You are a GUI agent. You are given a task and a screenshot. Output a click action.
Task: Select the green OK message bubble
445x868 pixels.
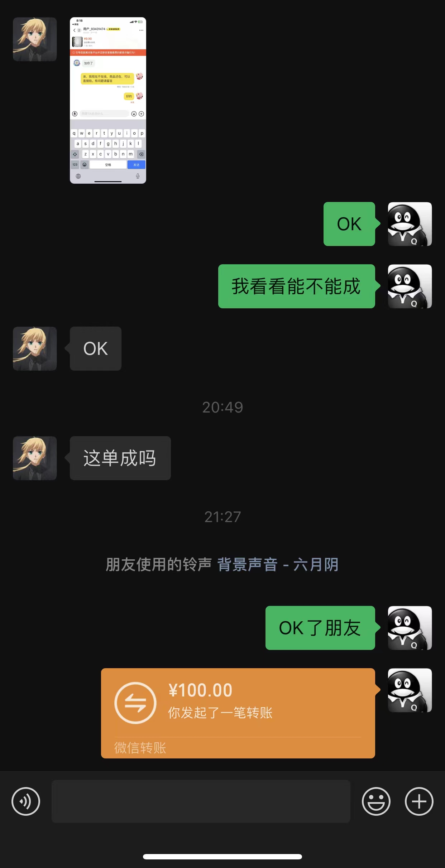(349, 224)
